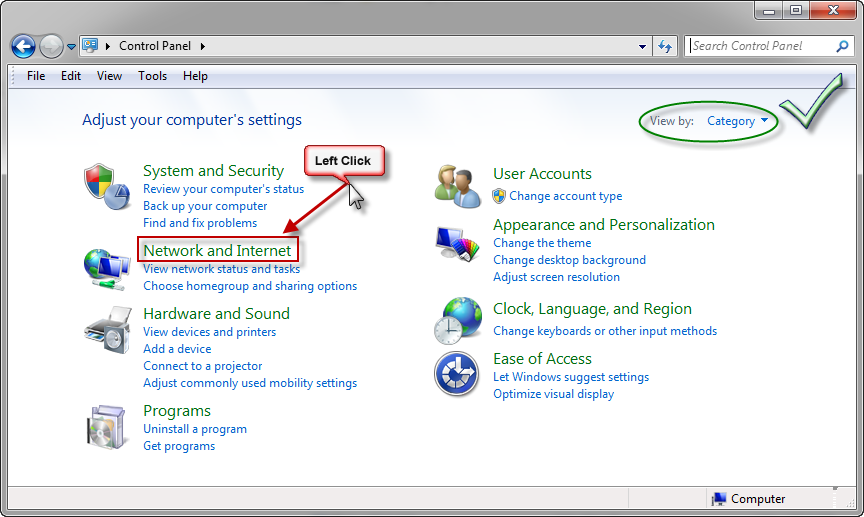The image size is (864, 517).
Task: Expand the address bar history dropdown arrow
Action: click(x=642, y=46)
